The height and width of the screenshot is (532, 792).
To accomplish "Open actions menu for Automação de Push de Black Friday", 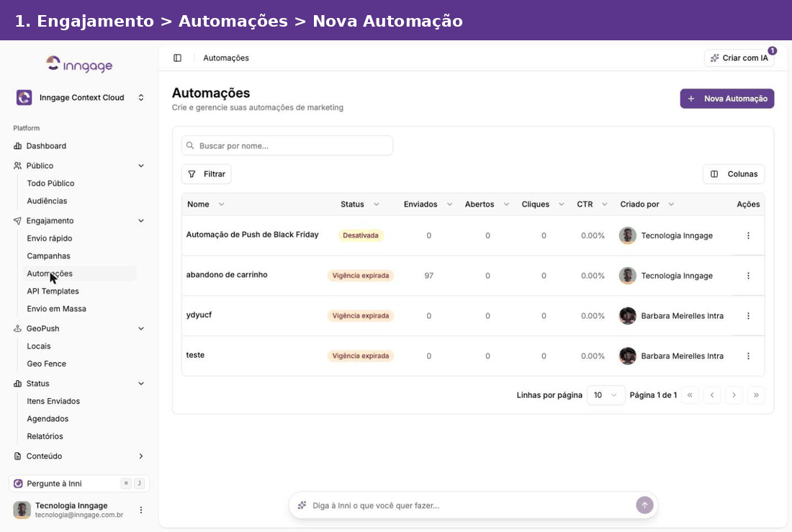I will coord(748,235).
